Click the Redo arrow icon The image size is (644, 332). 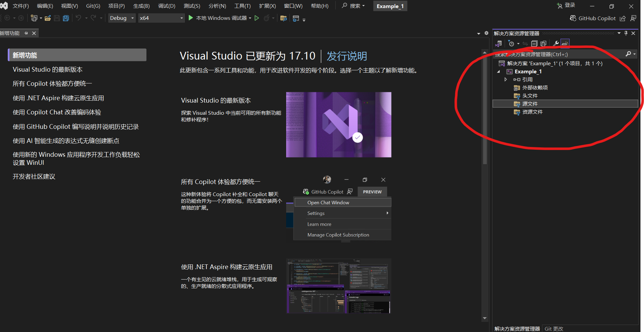tap(94, 18)
